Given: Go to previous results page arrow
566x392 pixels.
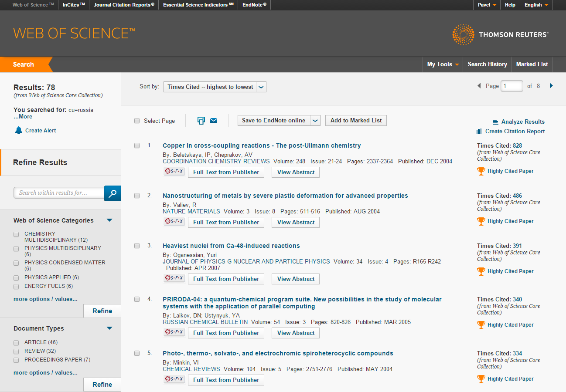Looking at the screenshot, I should 479,86.
